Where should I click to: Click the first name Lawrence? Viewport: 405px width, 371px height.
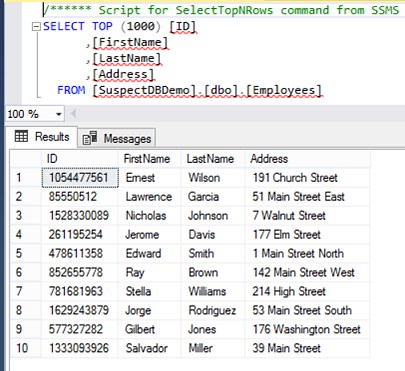(149, 197)
